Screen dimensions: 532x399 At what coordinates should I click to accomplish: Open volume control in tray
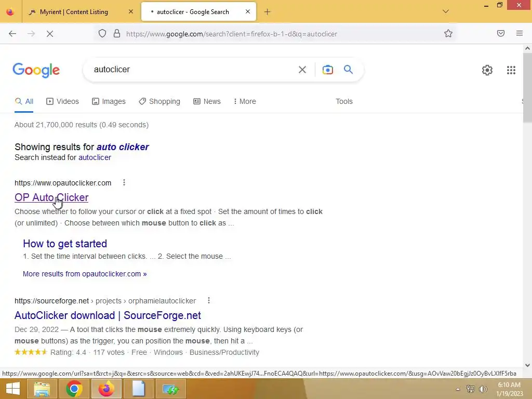[483, 389]
